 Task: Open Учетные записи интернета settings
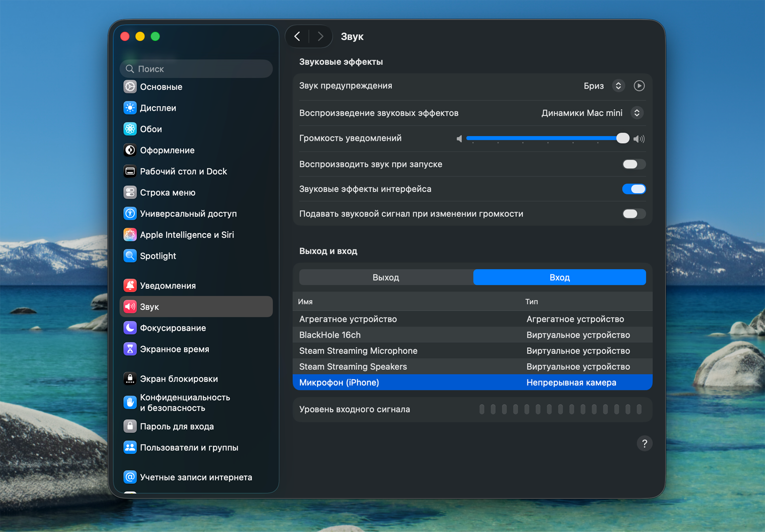click(x=196, y=477)
